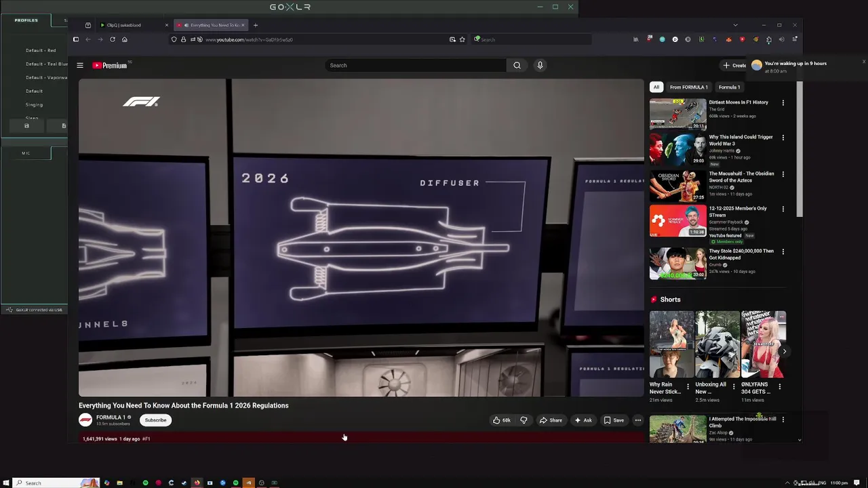Open options for Why Rain Never Stick short
Screen dimensions: 868x488
[x=688, y=386]
